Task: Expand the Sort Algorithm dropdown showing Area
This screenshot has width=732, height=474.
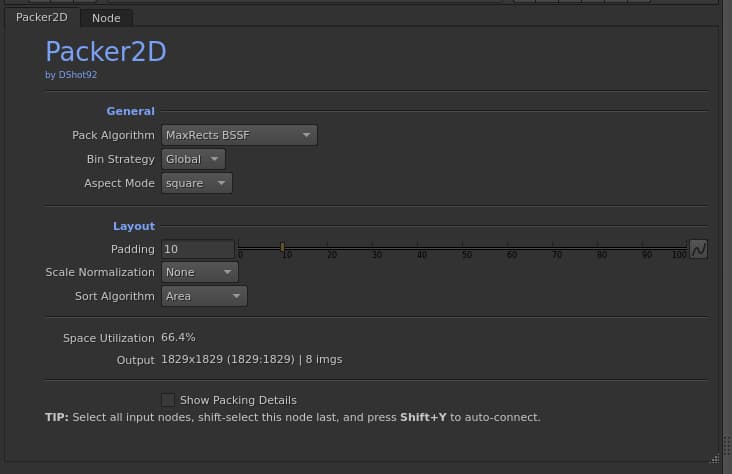Action: [x=204, y=296]
